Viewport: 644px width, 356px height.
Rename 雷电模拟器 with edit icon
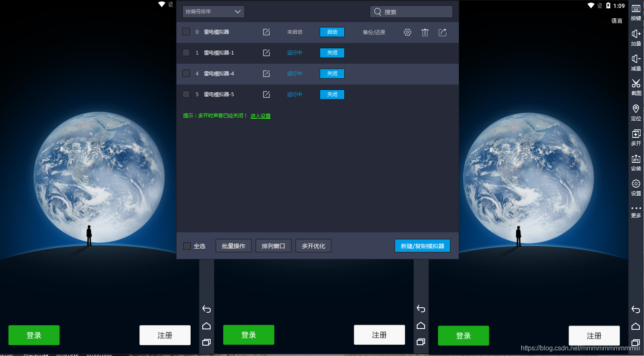coord(266,32)
